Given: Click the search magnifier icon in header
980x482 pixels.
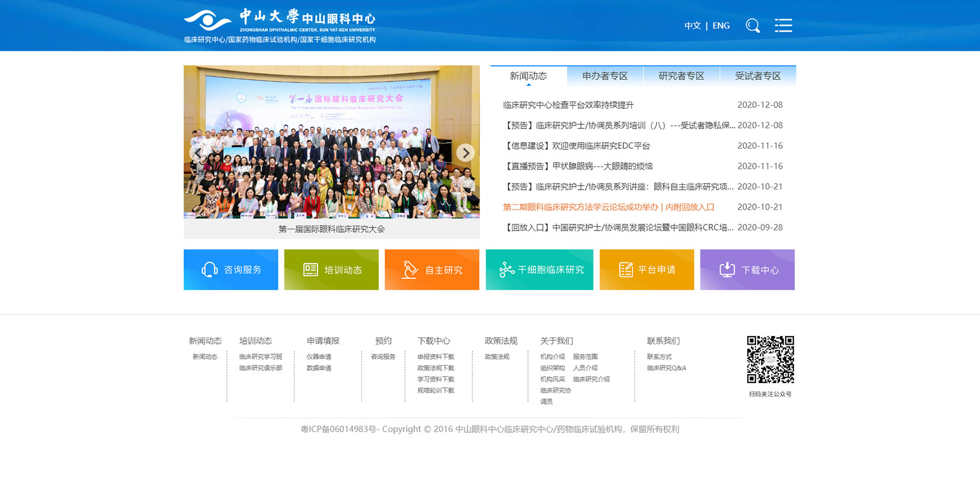Looking at the screenshot, I should click(x=753, y=25).
